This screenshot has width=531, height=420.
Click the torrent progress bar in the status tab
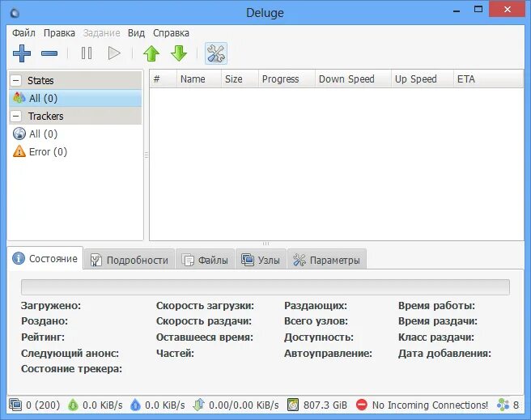click(265, 287)
